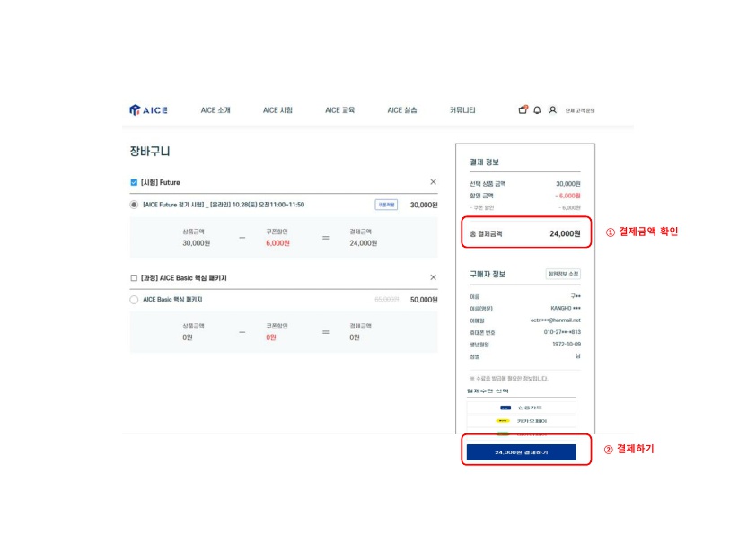Open the shopping cart icon
This screenshot has width=756, height=534.
pyautogui.click(x=523, y=110)
